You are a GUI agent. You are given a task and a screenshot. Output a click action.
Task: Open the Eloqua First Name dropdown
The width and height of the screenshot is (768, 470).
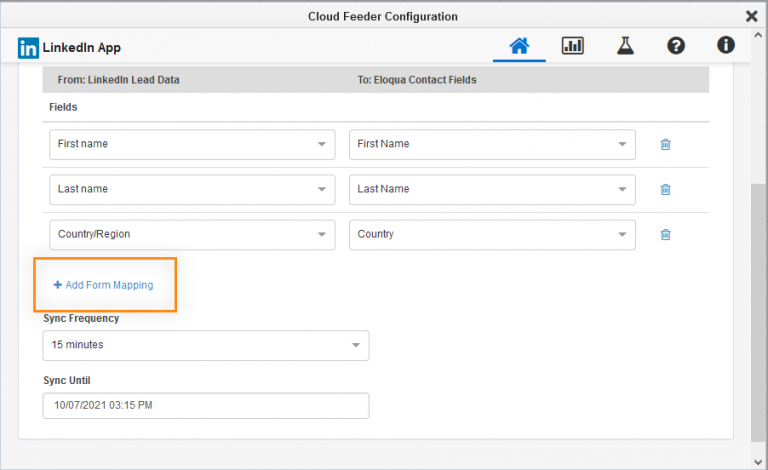(x=492, y=144)
